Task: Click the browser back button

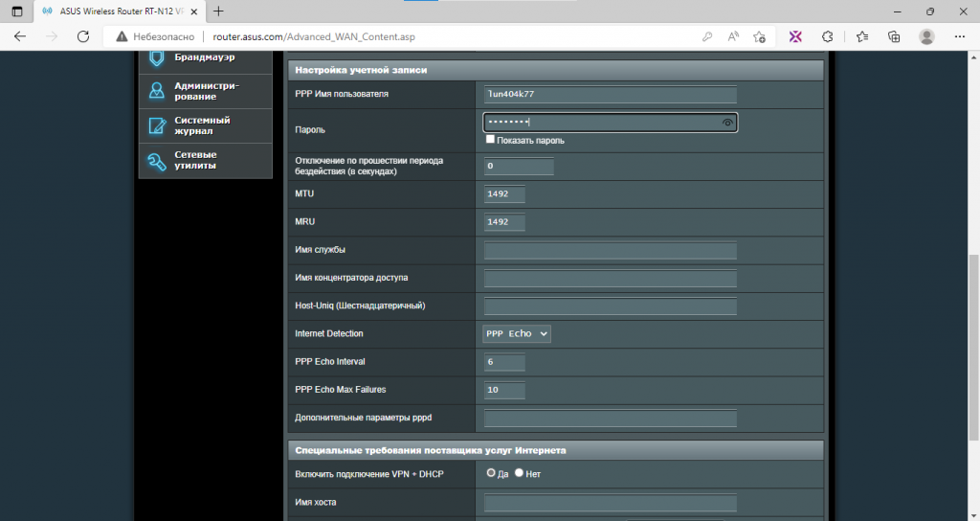Action: pyautogui.click(x=20, y=36)
